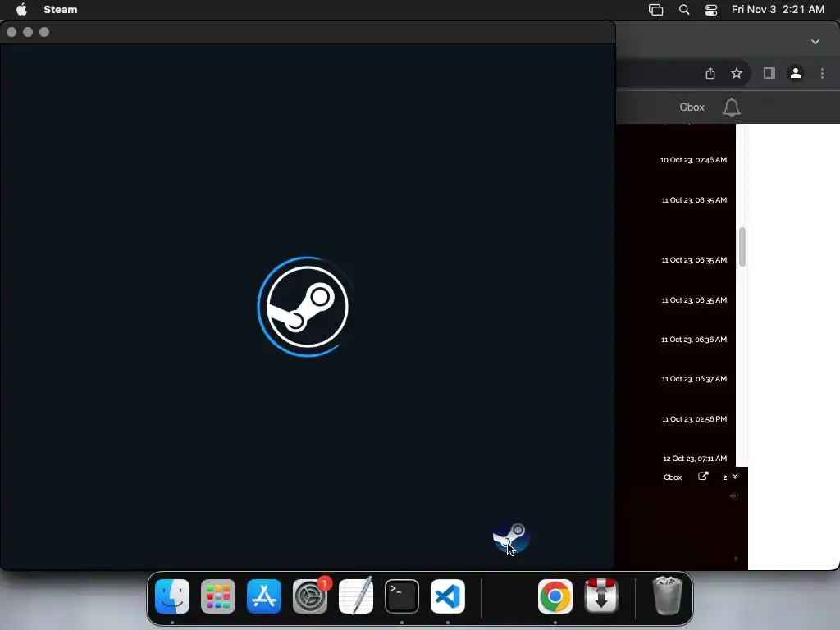Open Control Center in menu bar

click(x=711, y=10)
